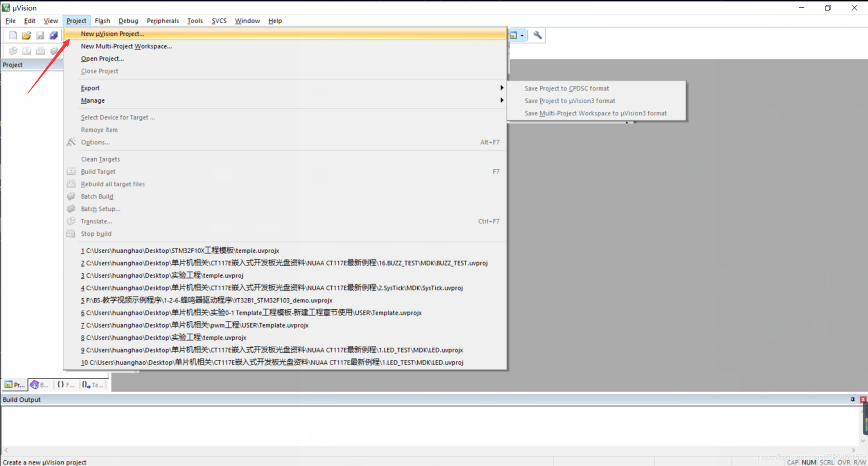
Task: Click the Clean Targets entry
Action: click(285, 159)
